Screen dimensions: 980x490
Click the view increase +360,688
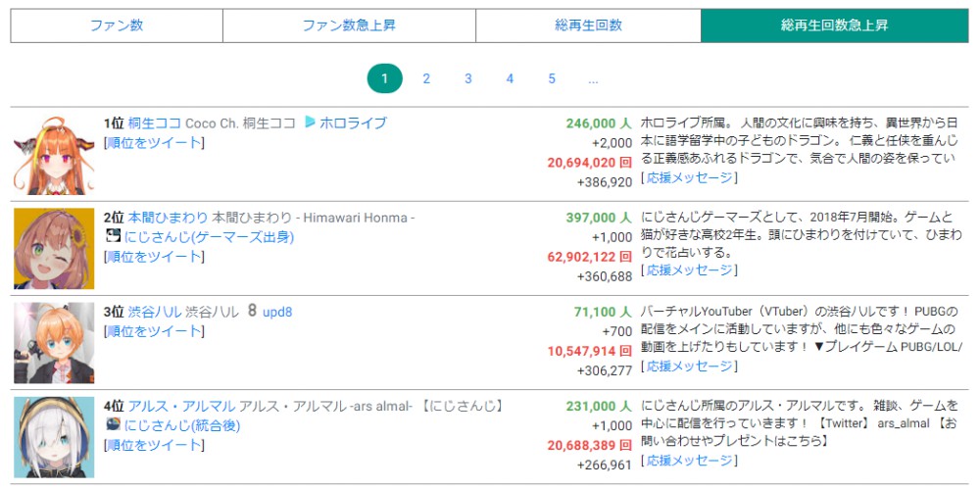605,277
